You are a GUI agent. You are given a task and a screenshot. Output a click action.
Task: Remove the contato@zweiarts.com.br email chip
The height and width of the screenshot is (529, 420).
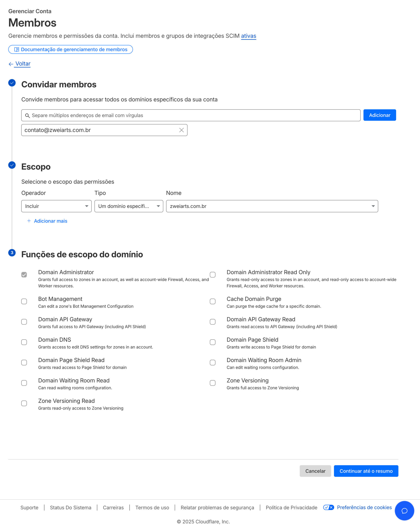point(182,130)
